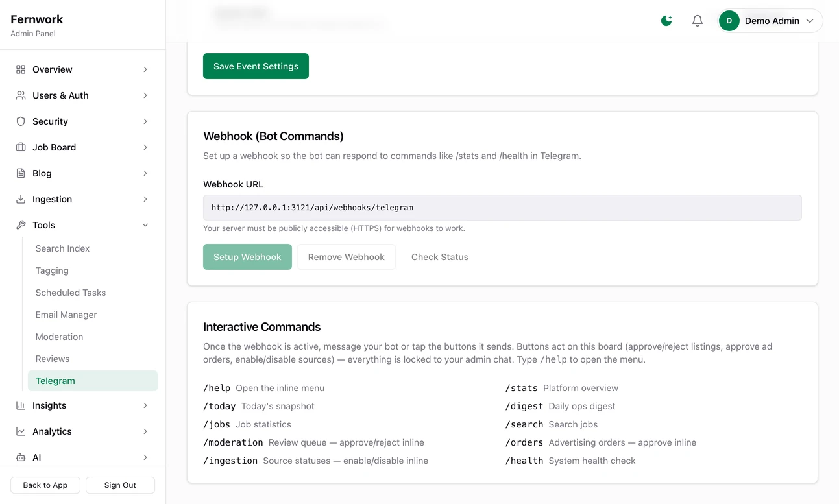Select the Telegram sidebar item
Viewport: 839px width, 504px height.
click(92, 381)
